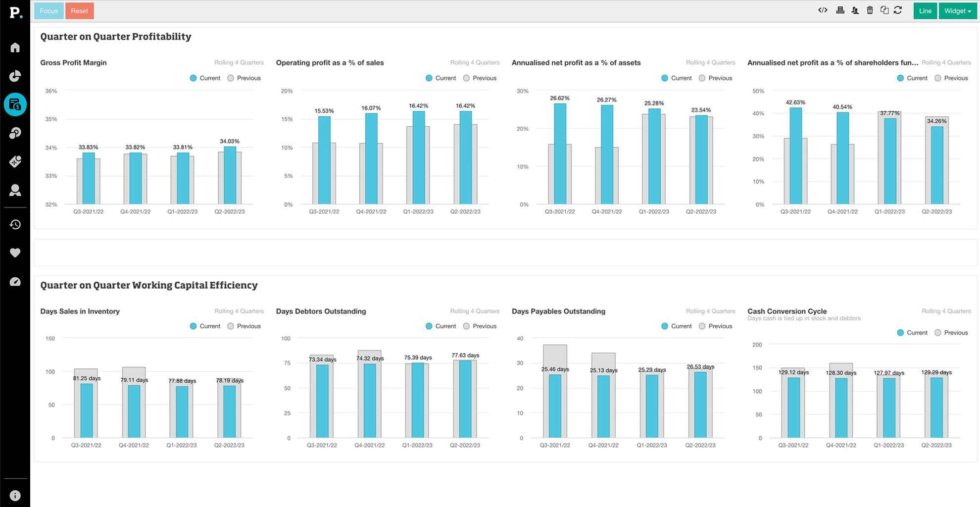Open the pie chart sidebar icon
This screenshot has width=980, height=507.
tap(15, 76)
